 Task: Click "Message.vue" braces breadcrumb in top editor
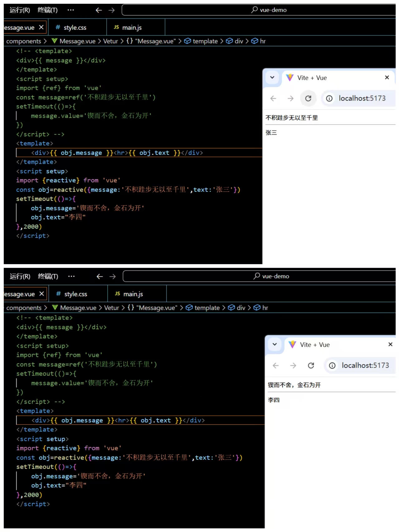pos(151,41)
